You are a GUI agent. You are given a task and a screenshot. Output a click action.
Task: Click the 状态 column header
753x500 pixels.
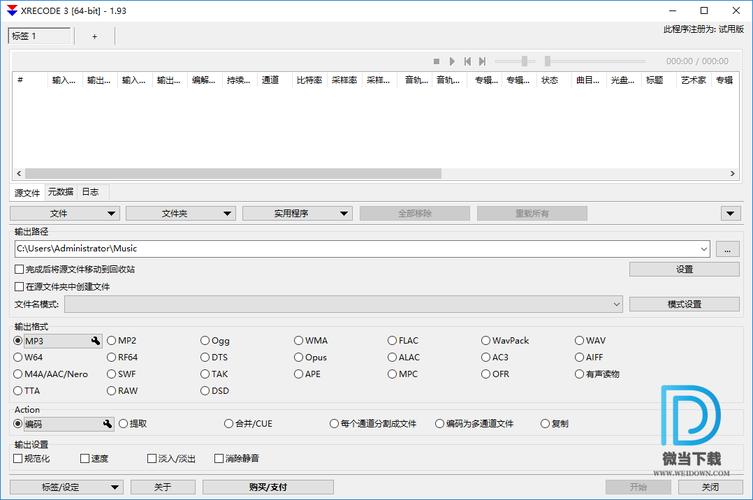[x=554, y=80]
